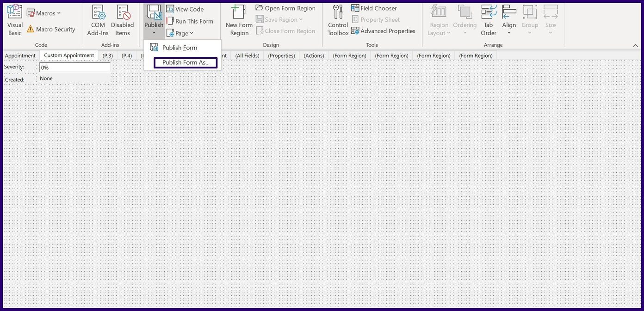
Task: Click inside the Severity input field
Action: pos(74,67)
